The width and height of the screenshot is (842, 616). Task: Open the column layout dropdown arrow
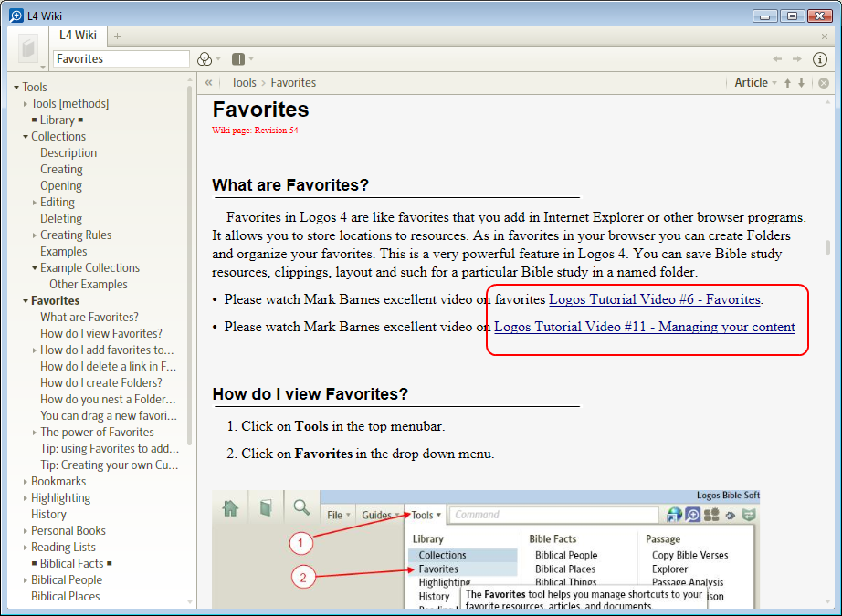click(x=251, y=58)
